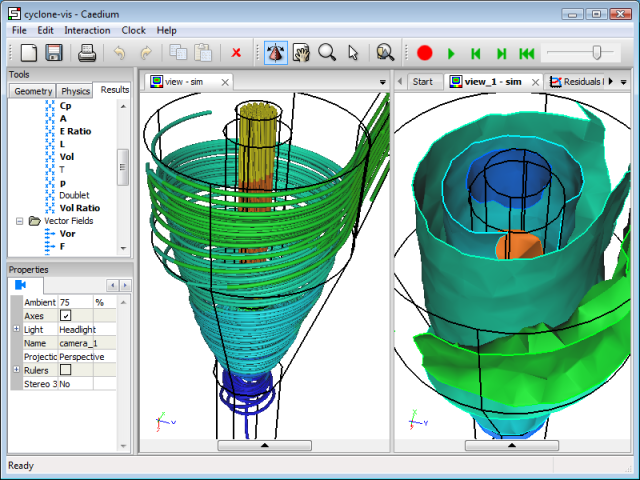Open the Interaction menu
The image size is (640, 480).
(87, 31)
